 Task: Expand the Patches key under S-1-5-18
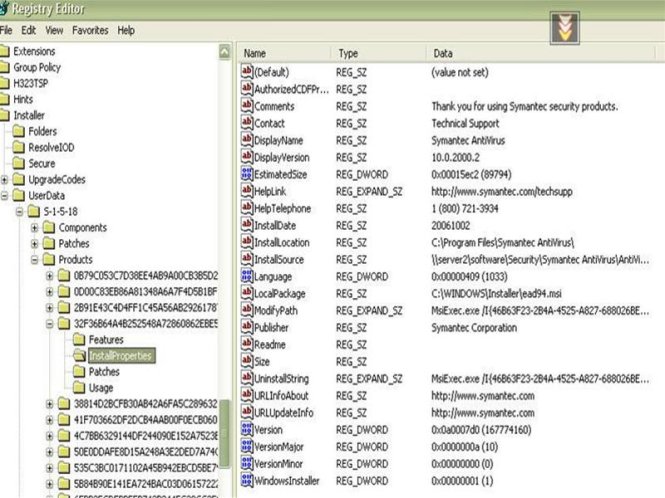click(x=35, y=244)
